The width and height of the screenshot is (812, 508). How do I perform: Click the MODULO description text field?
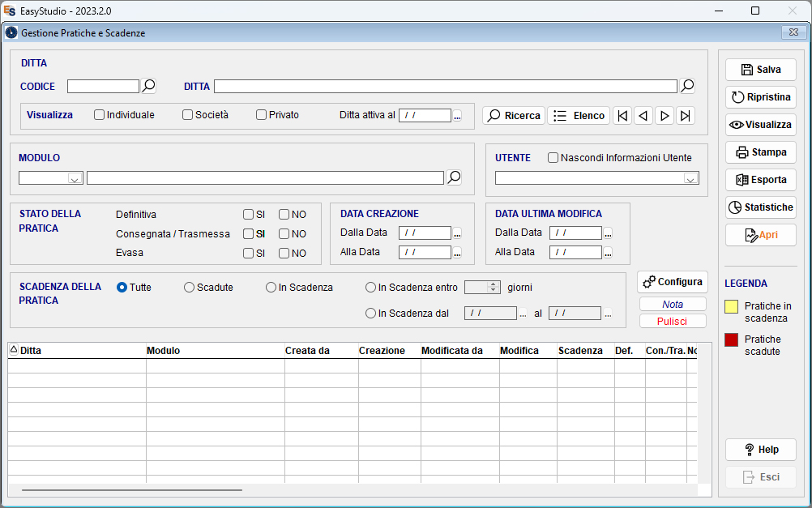point(266,177)
